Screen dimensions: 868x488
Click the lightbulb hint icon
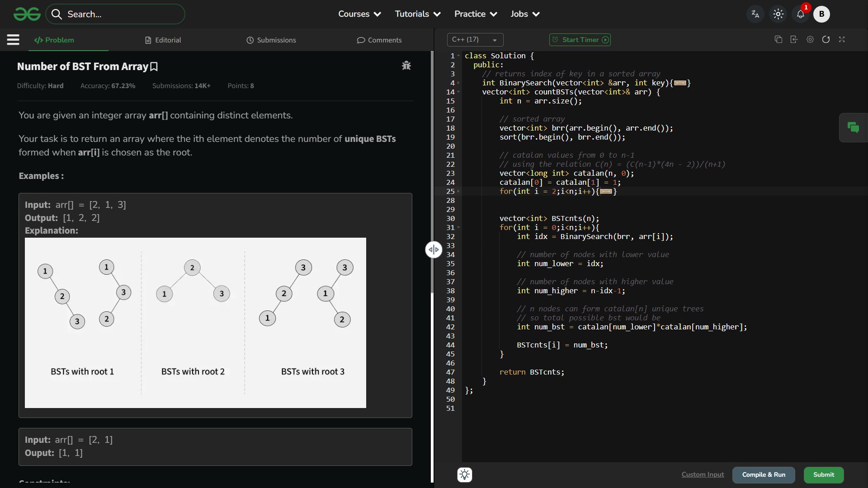(x=464, y=474)
